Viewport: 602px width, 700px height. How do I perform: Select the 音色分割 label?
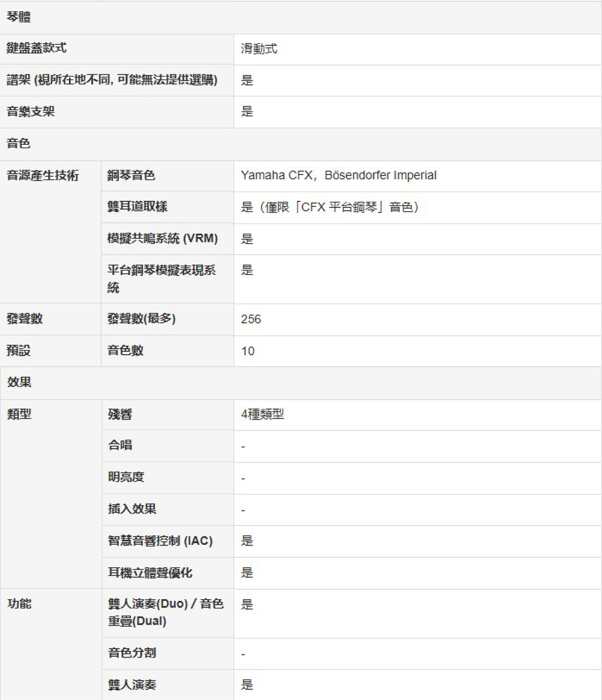pos(132,653)
